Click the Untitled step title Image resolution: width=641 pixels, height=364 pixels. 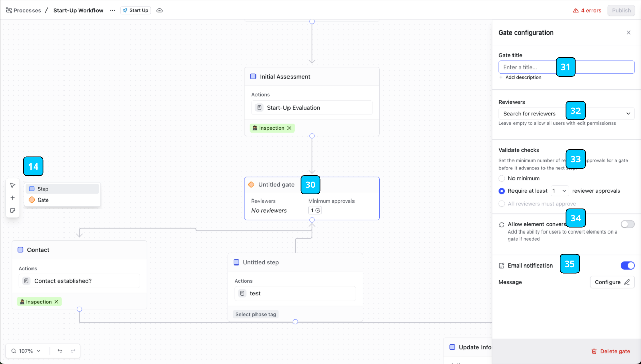pyautogui.click(x=261, y=262)
